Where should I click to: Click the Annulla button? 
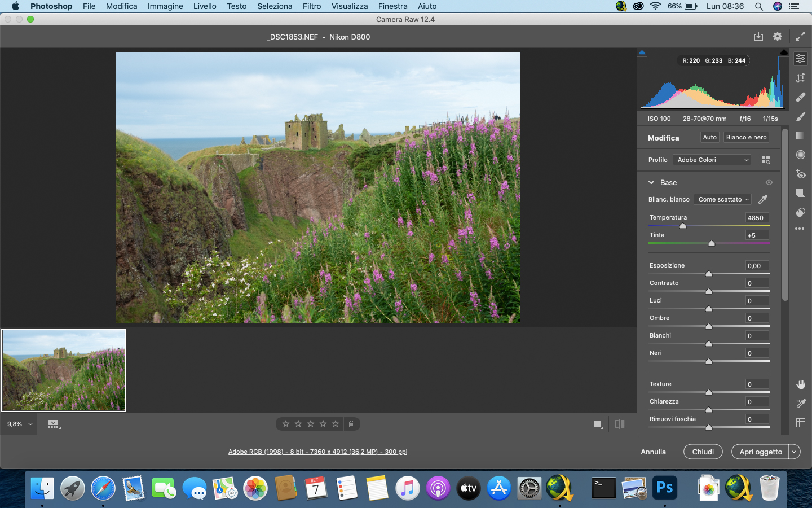point(654,452)
